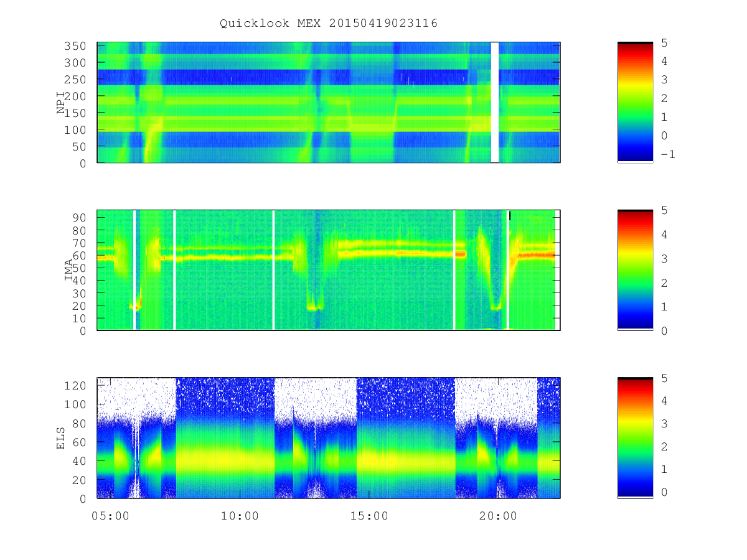Image resolution: width=747 pixels, height=560 pixels.
Task: Click the 5 label on ELS colorbar
Action: click(x=664, y=378)
